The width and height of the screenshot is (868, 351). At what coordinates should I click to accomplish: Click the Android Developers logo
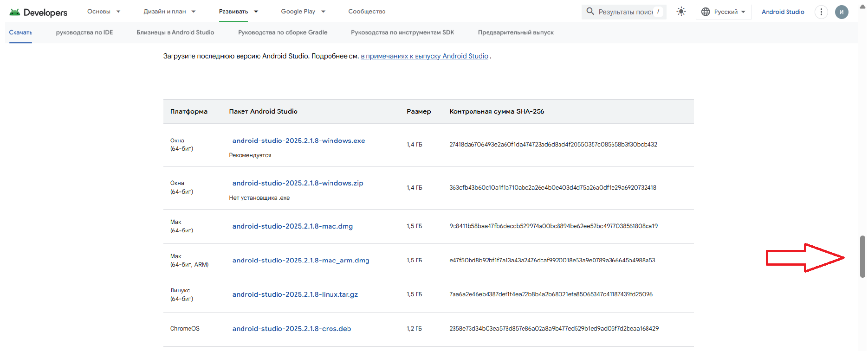pyautogui.click(x=39, y=12)
